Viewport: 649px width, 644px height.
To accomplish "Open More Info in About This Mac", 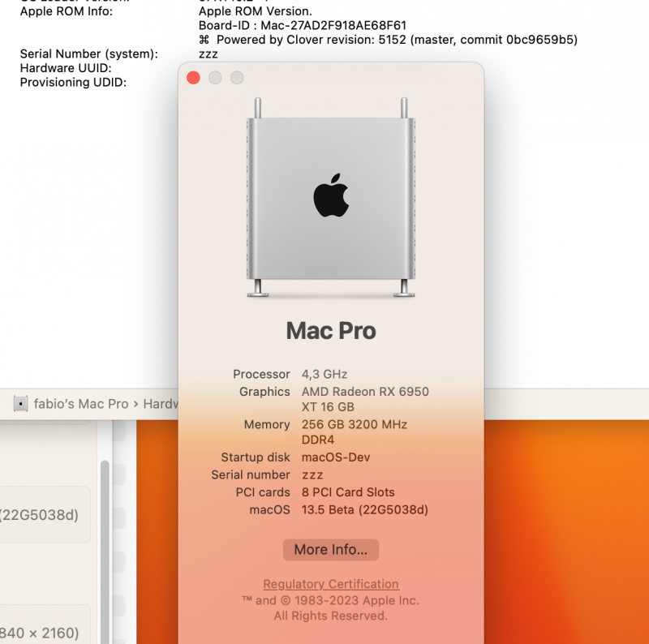I will pos(331,550).
